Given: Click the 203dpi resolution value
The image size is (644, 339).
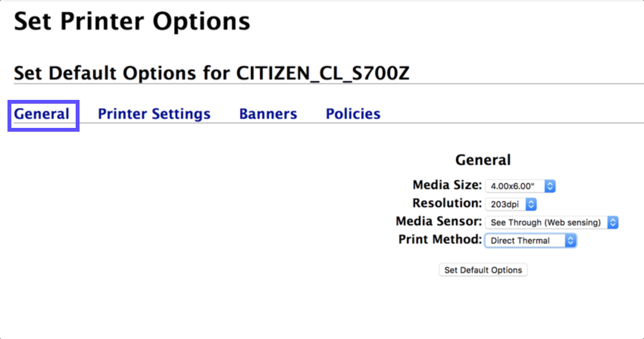Looking at the screenshot, I should [504, 204].
